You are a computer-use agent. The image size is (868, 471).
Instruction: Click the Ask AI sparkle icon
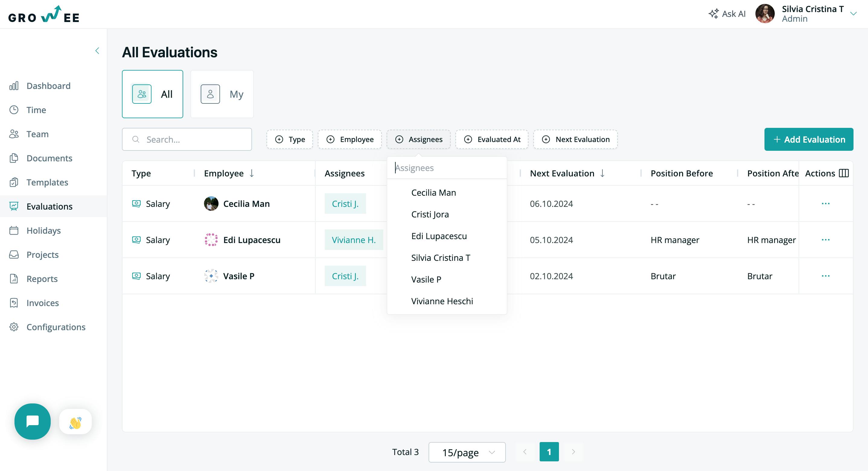pyautogui.click(x=713, y=14)
